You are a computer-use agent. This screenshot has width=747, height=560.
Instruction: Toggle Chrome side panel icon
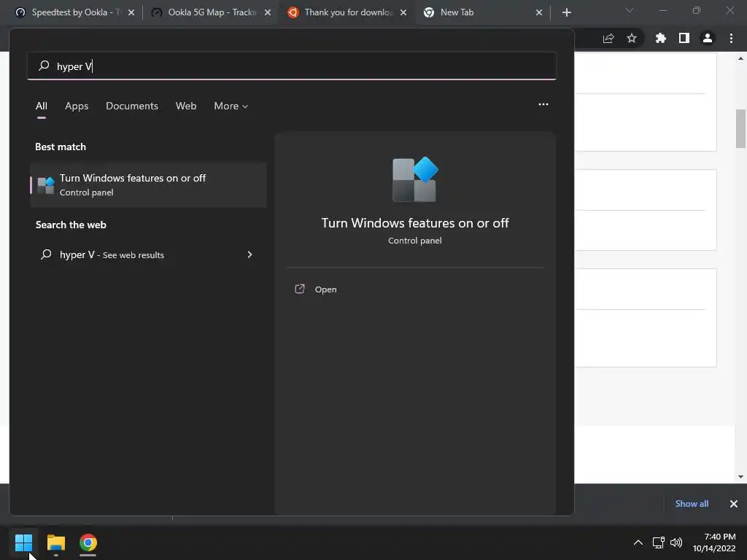click(684, 38)
